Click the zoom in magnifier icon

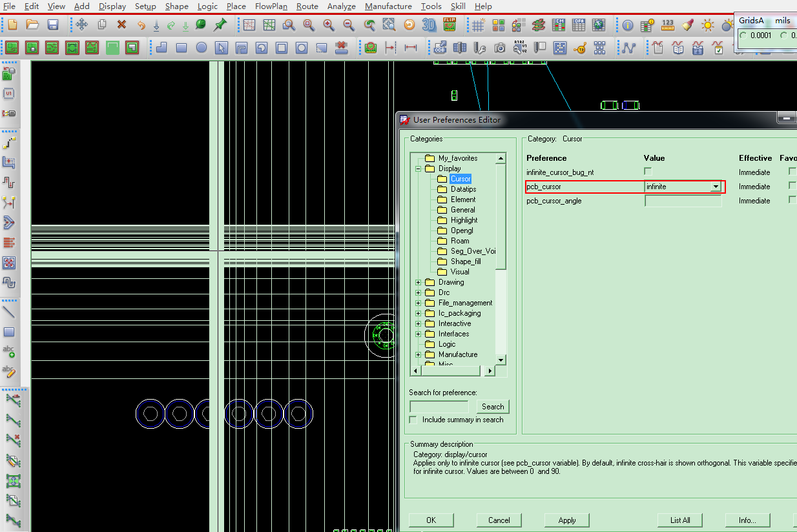329,25
